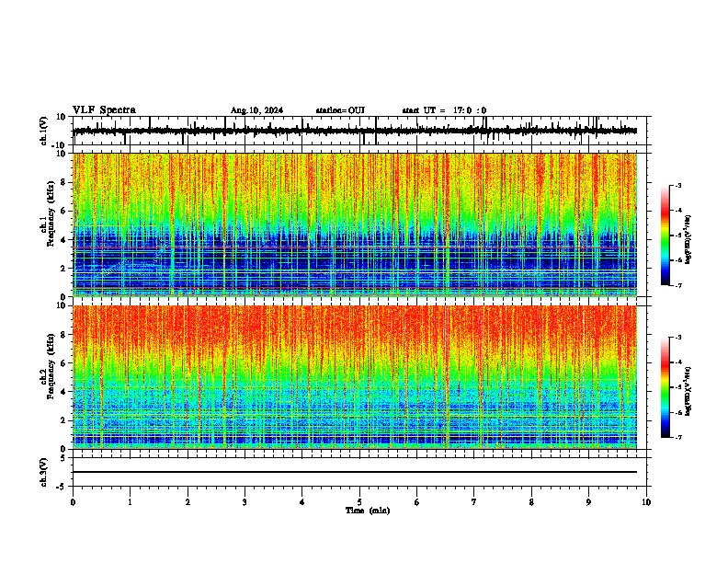Image resolution: width=728 pixels, height=563 pixels.
Task: Click the ch.1 color bar log(PSD) unit label
Action: (688, 240)
